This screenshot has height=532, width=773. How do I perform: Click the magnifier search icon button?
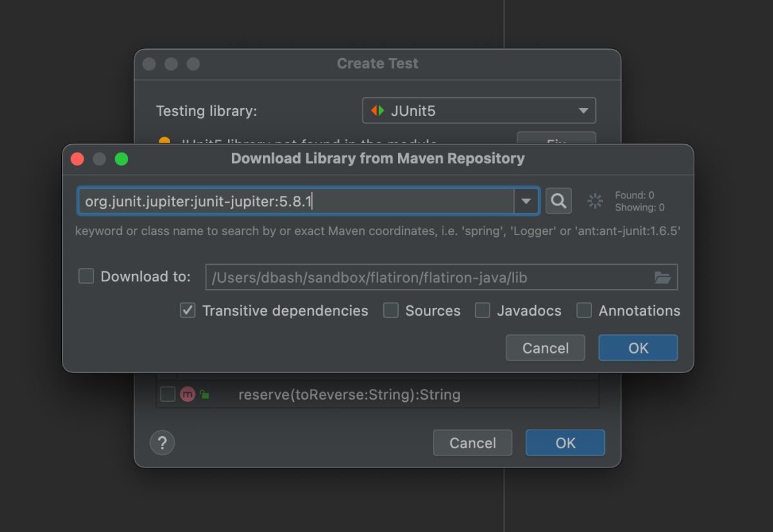(x=558, y=201)
